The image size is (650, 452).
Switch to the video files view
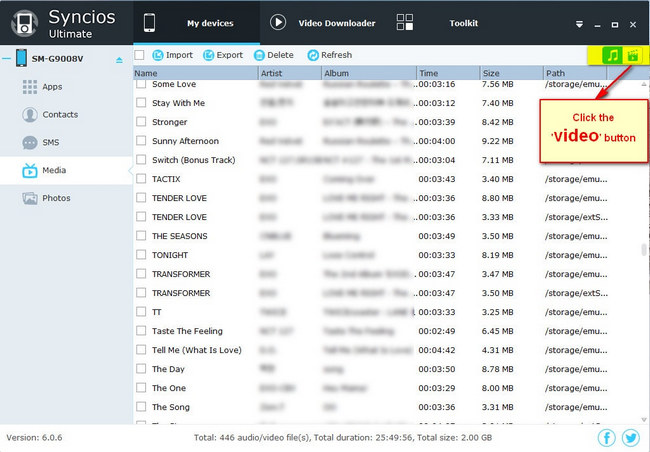pyautogui.click(x=632, y=55)
